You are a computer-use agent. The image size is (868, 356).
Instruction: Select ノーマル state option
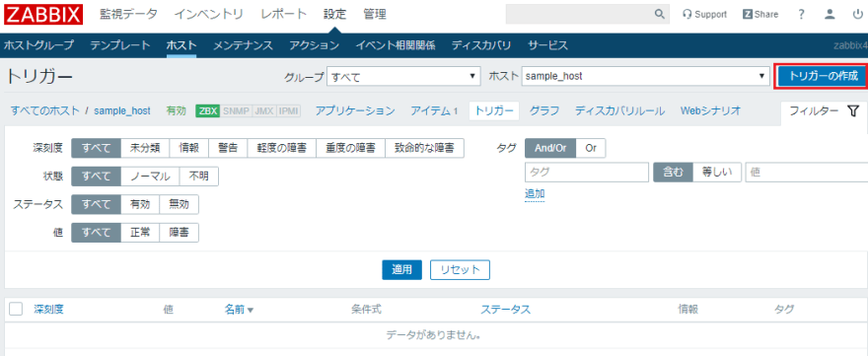tap(150, 177)
